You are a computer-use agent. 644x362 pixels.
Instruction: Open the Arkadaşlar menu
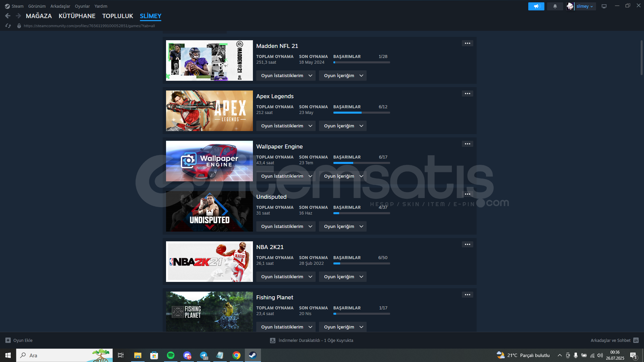60,6
